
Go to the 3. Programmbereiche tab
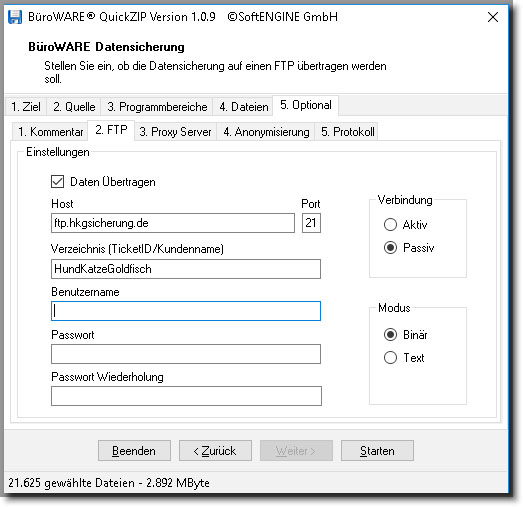[x=157, y=107]
